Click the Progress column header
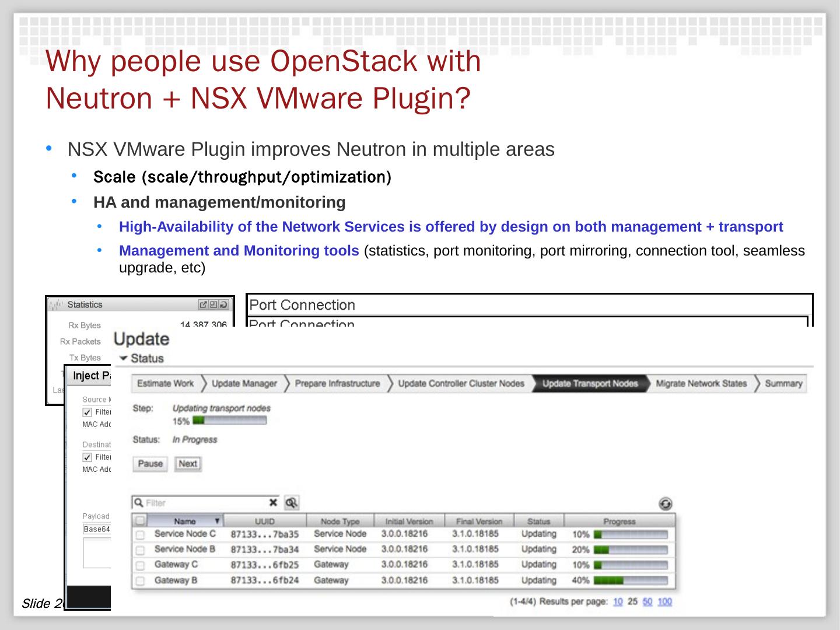840x630 pixels. 619,521
